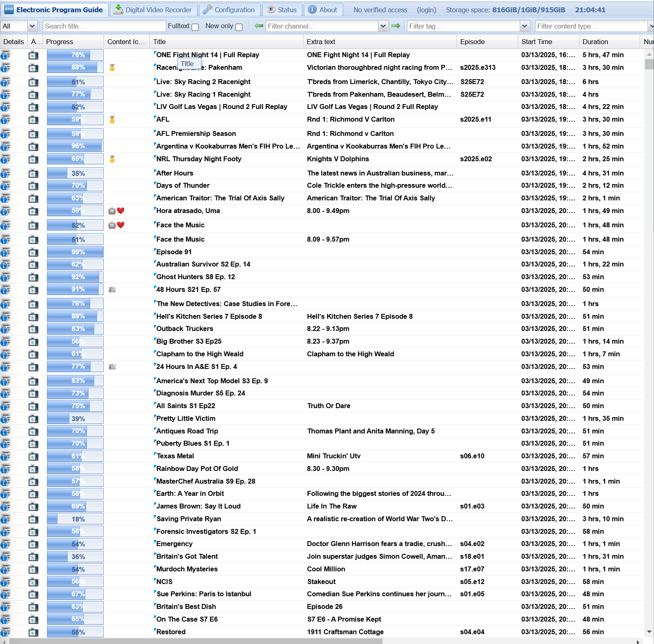
Task: Click record icon for Britain's Got Talent
Action: point(33,557)
